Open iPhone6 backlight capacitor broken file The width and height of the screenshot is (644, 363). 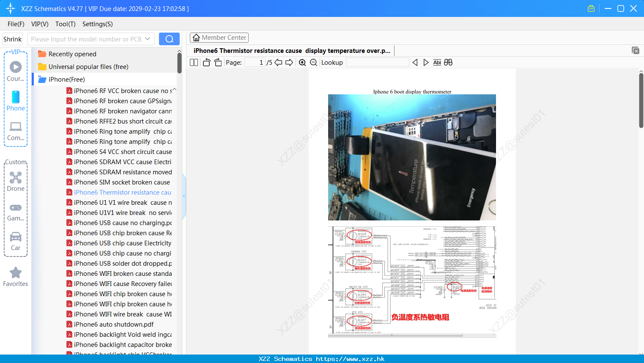[x=119, y=345]
